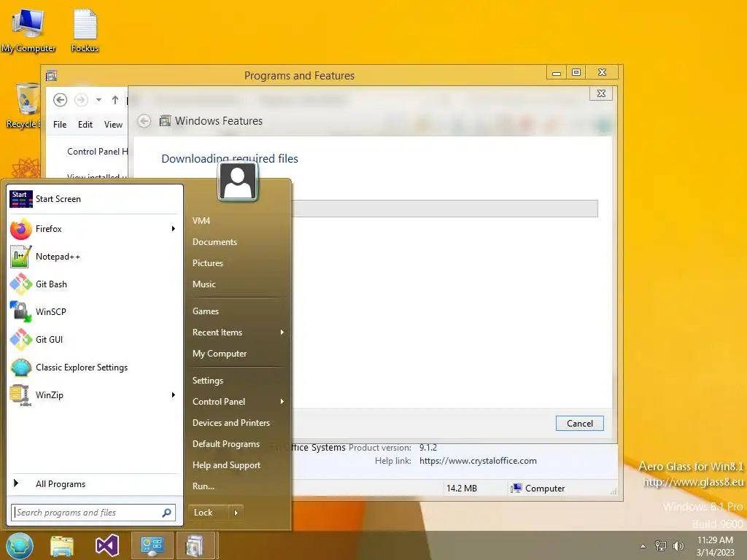747x560 pixels.
Task: Launch Git Bash from the start menu
Action: [94, 284]
